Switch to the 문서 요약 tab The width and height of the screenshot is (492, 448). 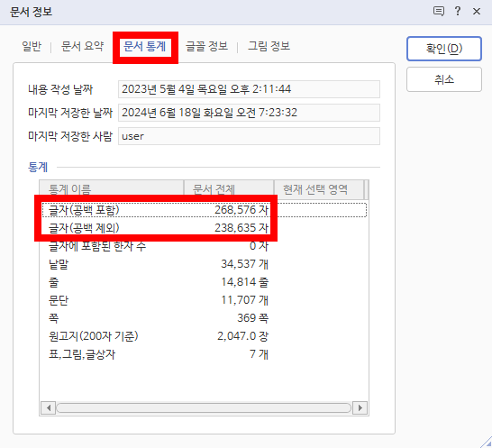tap(82, 47)
